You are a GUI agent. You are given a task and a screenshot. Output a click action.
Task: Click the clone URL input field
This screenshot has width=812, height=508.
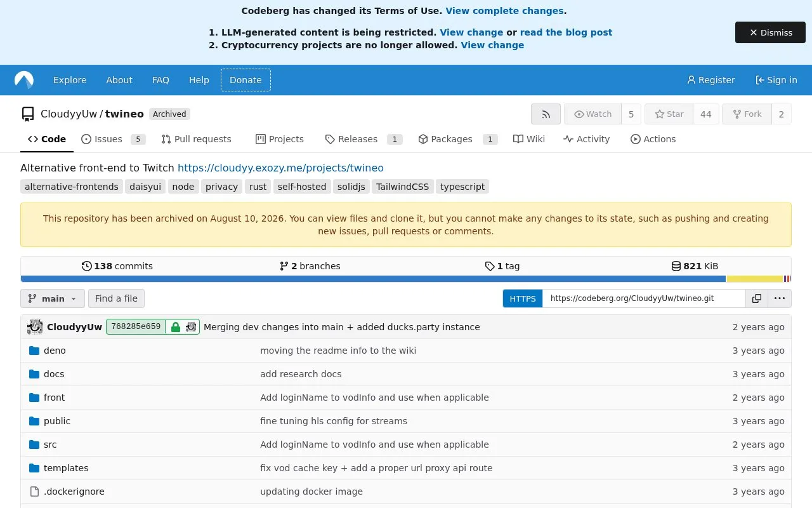pyautogui.click(x=644, y=298)
